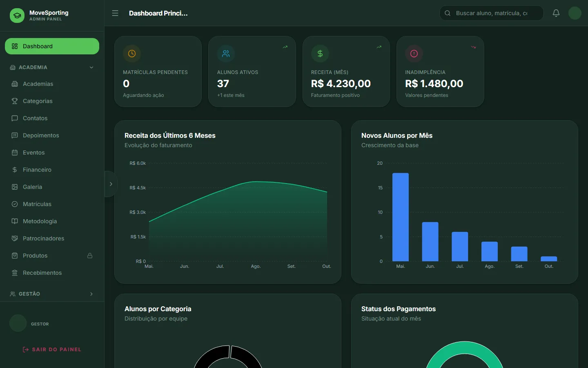The height and width of the screenshot is (368, 588).
Task: Click the gestor avatar in sidebar footer
Action: [x=18, y=323]
